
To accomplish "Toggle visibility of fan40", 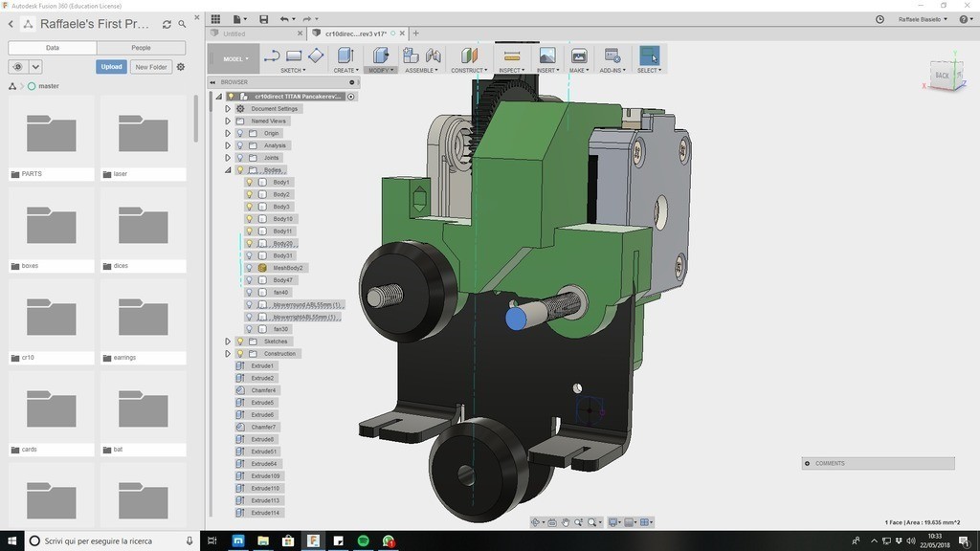I will pos(249,293).
